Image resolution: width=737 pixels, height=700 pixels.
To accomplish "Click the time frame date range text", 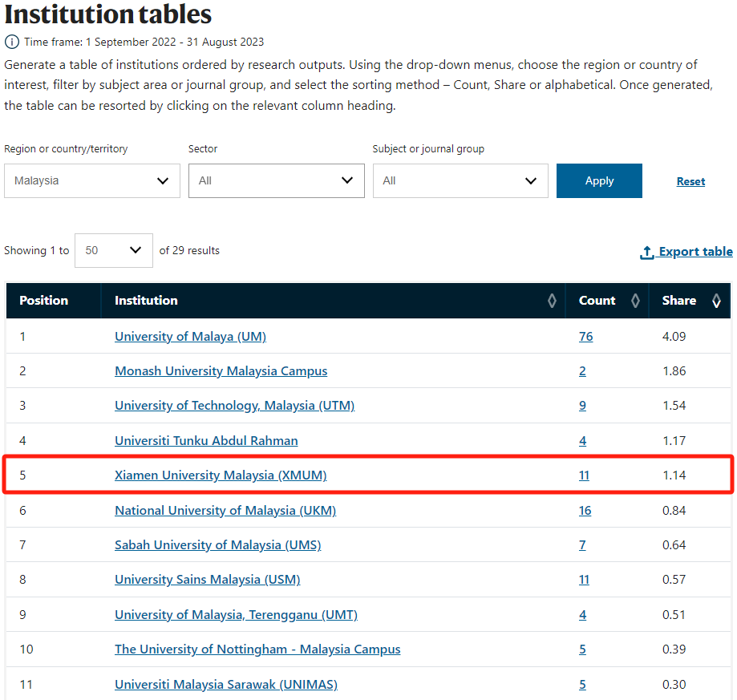I will [175, 42].
